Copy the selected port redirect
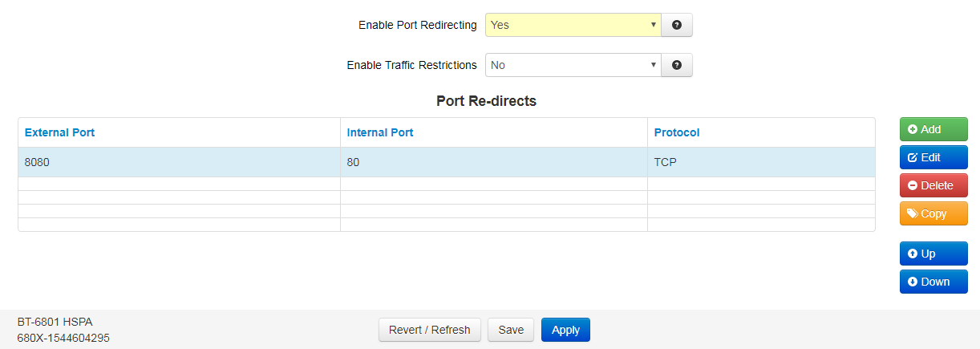980x349 pixels. (x=933, y=213)
